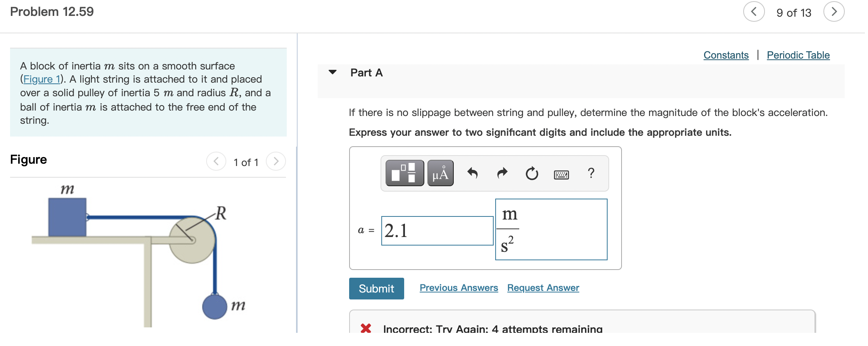Click the acceleration value input field
The image size is (868, 346).
pos(437,231)
